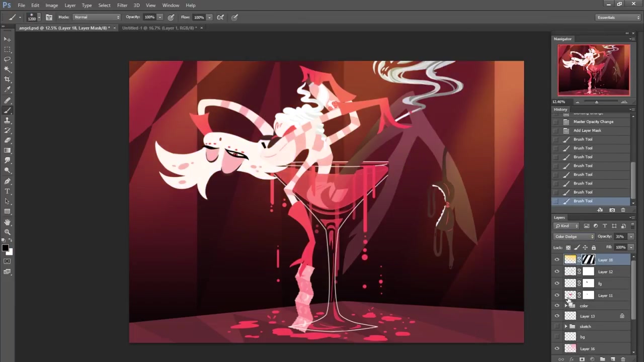Open the blend mode Color Dodge dropdown
644x362 pixels.
[x=574, y=236]
